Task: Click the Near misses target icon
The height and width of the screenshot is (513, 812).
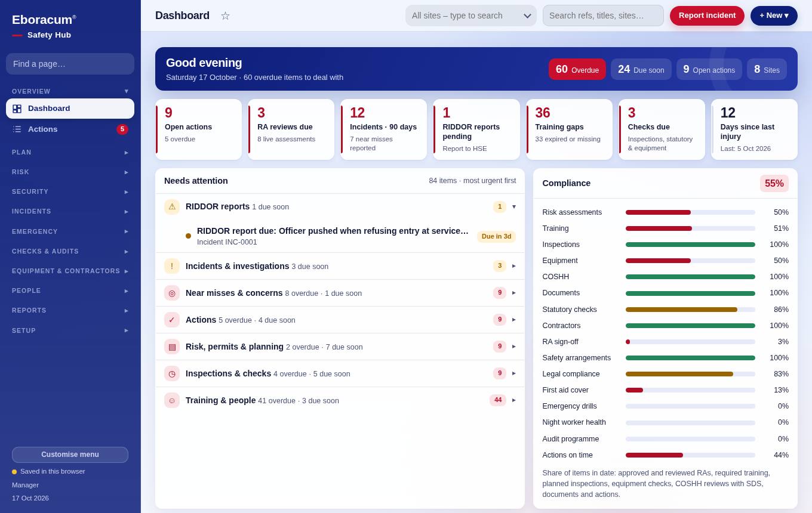Action: 172,293
